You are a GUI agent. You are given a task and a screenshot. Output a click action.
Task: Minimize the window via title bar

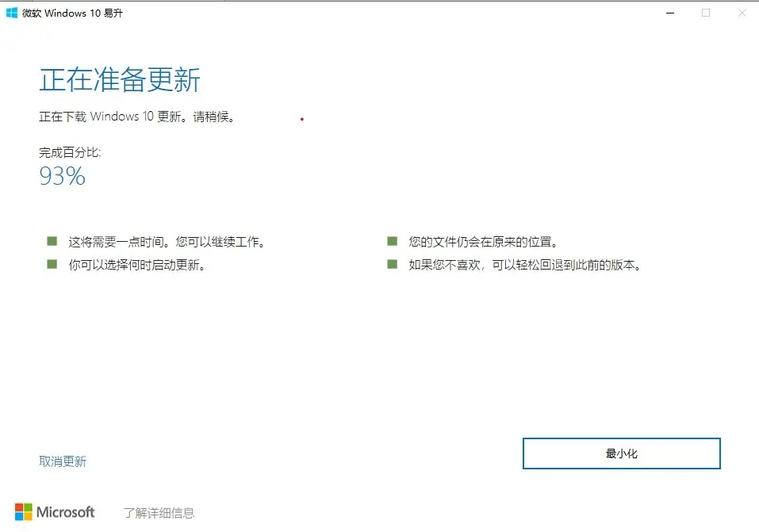670,13
